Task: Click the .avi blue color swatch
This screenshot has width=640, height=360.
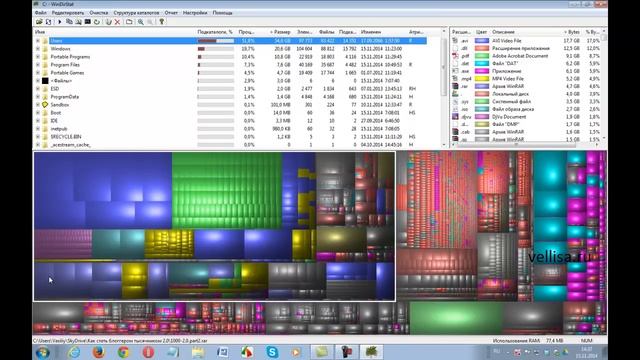Action: [x=482, y=41]
